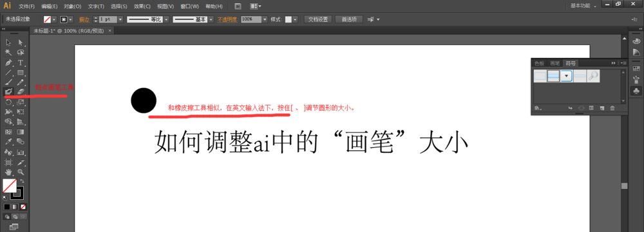Viewport: 644px width, 232px height.
Task: Click the place symbol instance icon
Action: [x=571, y=108]
